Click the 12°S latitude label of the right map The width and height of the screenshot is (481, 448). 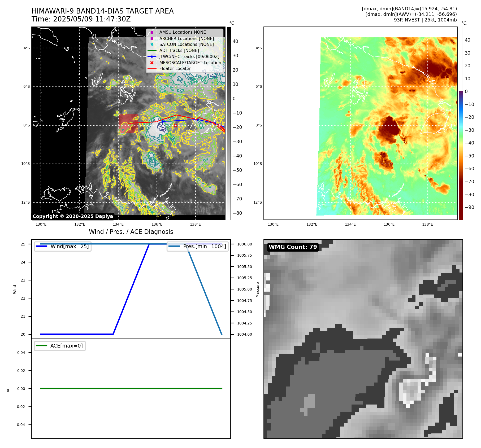pyautogui.click(x=258, y=202)
